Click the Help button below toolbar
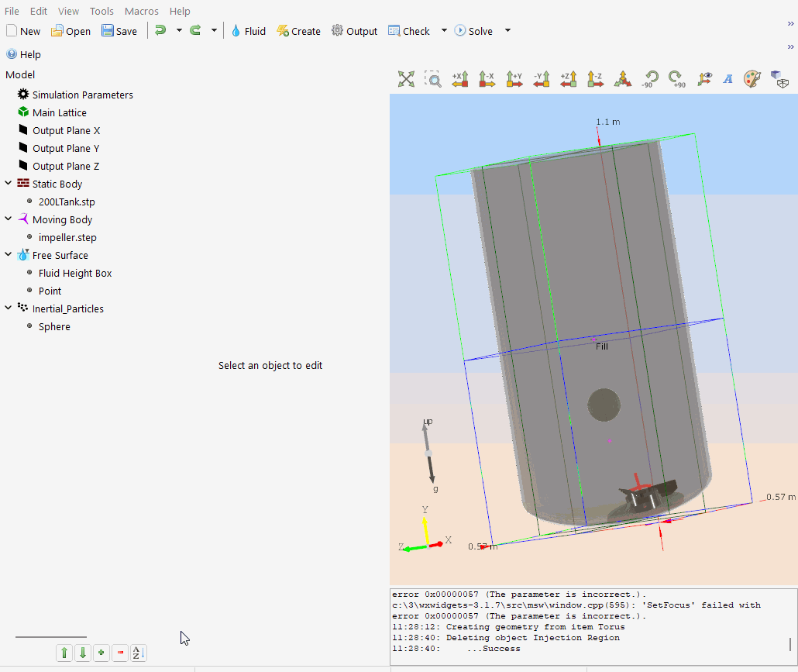The height and width of the screenshot is (672, 798). pos(23,54)
